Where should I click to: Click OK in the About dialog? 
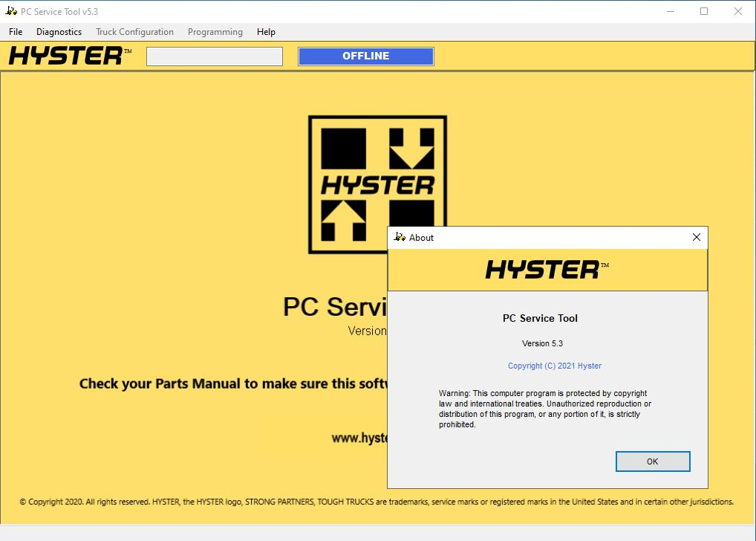pos(652,461)
